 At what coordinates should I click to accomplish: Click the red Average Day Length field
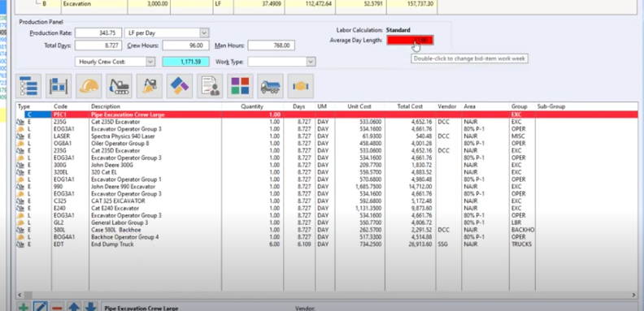tap(410, 41)
